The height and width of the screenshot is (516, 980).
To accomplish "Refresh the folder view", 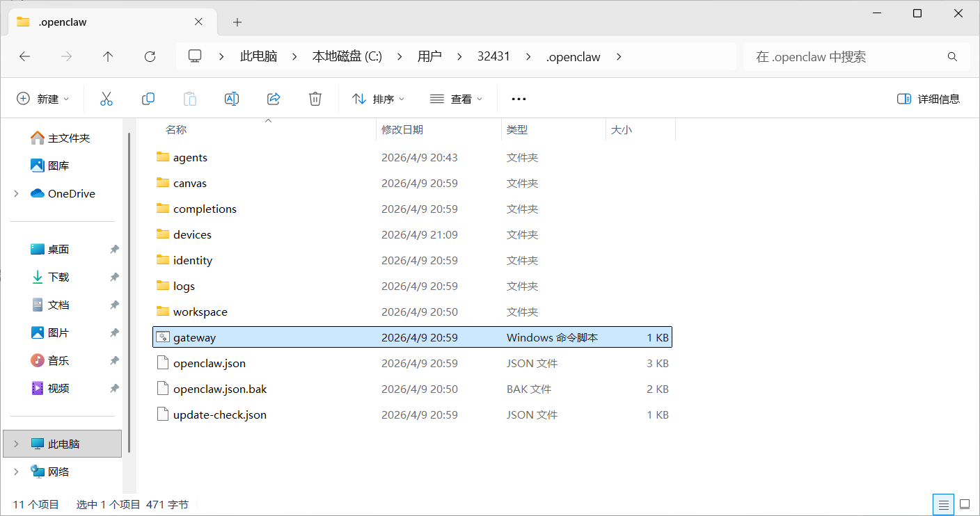I will 149,56.
